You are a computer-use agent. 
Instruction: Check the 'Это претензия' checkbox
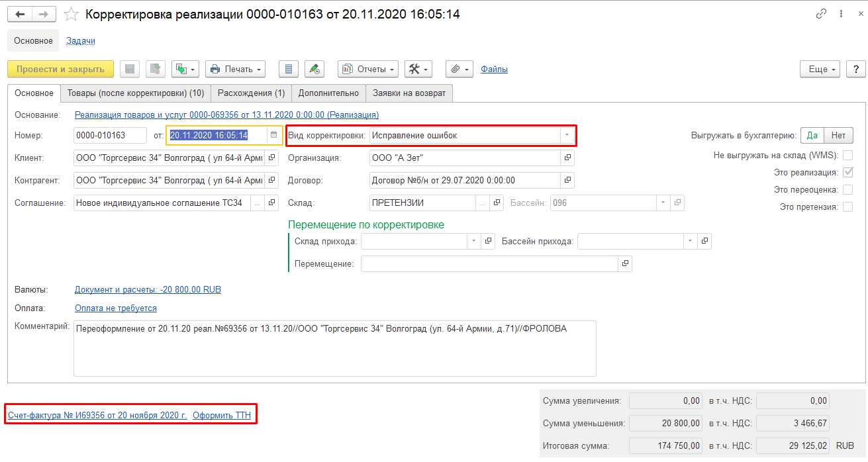(847, 207)
